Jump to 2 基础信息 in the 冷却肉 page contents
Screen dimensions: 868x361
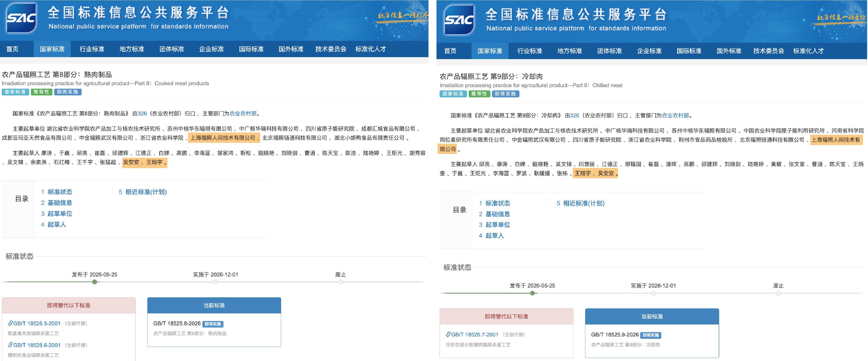(494, 214)
